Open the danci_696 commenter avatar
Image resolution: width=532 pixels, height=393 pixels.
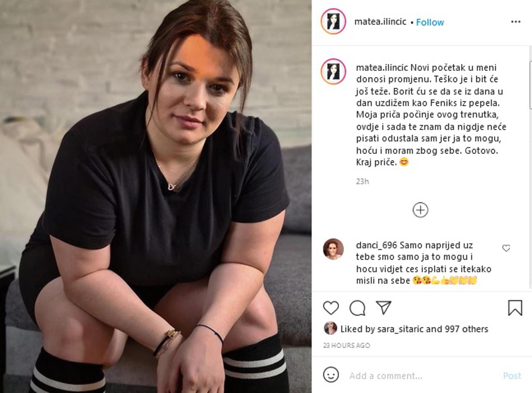coord(333,249)
